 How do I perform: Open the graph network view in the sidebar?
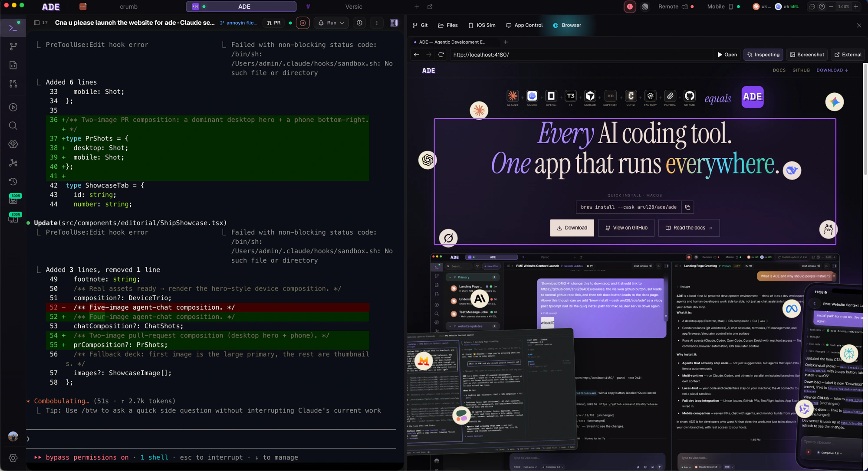click(13, 163)
